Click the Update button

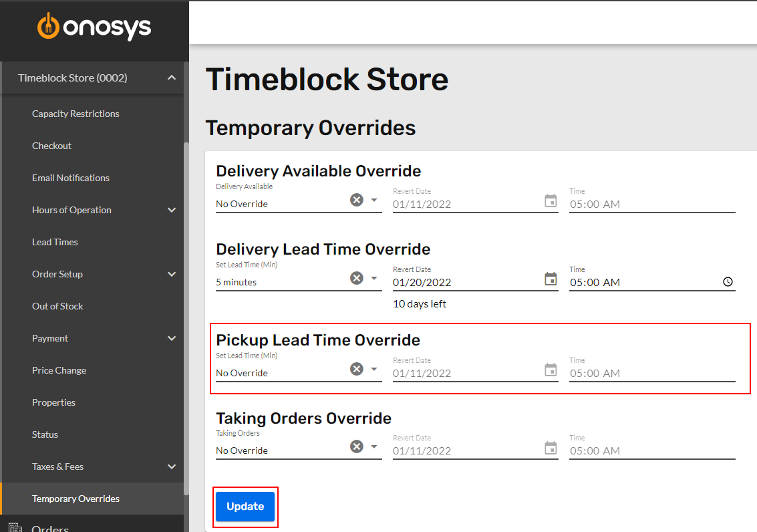[x=245, y=507]
